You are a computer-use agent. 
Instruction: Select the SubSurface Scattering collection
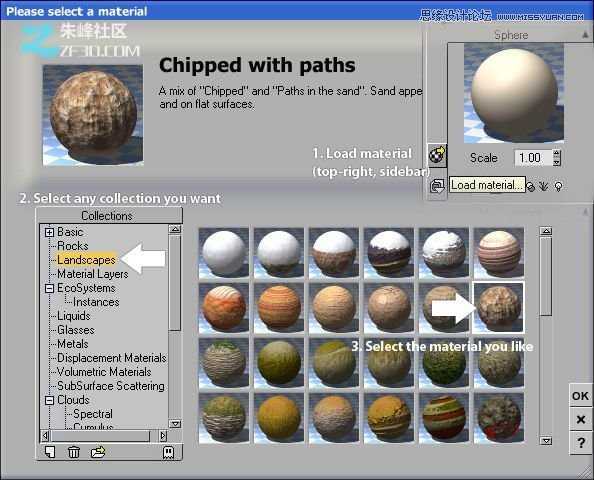[x=111, y=386]
